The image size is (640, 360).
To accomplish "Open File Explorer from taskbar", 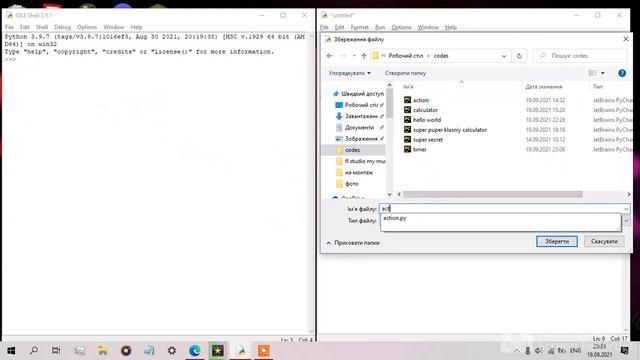I will pos(103,351).
